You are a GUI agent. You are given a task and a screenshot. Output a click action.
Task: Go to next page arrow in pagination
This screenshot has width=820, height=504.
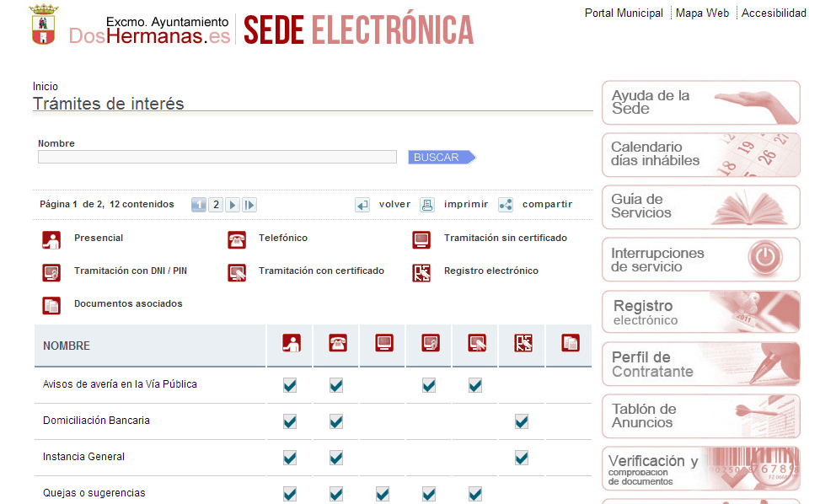pos(233,205)
